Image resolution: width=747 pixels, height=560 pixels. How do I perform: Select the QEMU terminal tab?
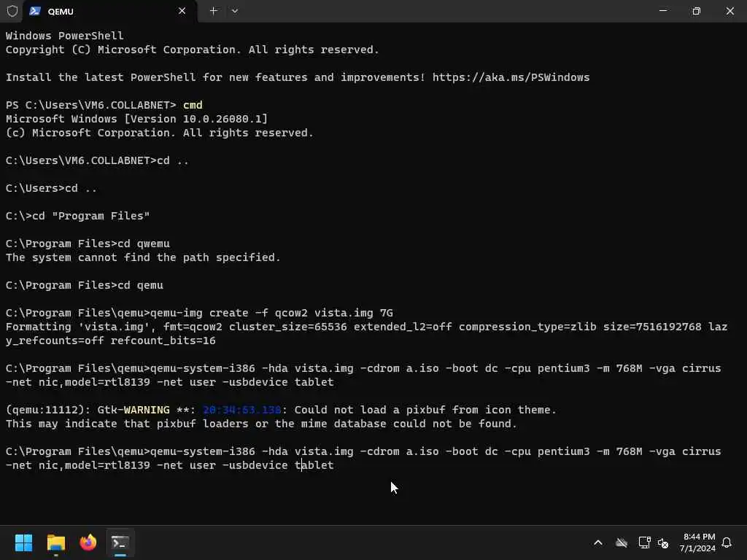pyautogui.click(x=110, y=11)
